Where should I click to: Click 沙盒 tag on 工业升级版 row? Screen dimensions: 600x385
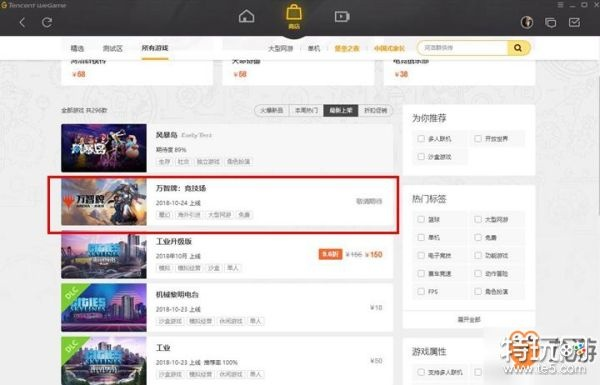click(x=214, y=268)
